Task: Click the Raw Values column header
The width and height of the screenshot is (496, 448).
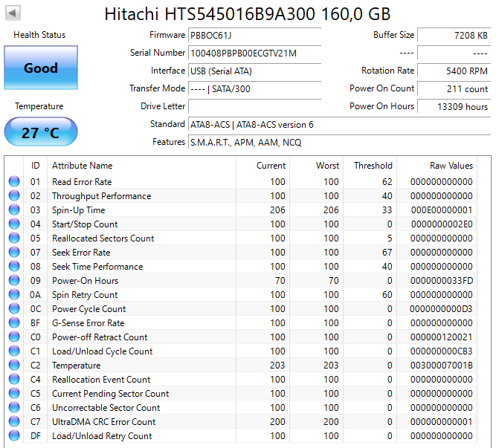Action: coord(437,166)
